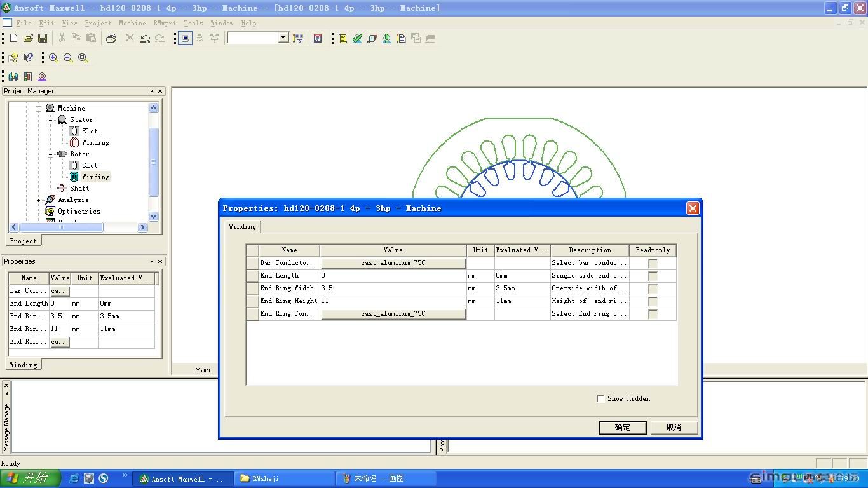
Task: Open the Machine menu
Action: [x=132, y=23]
